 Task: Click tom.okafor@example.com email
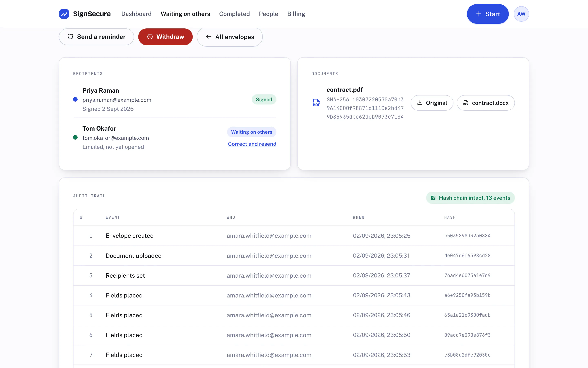[x=116, y=138]
